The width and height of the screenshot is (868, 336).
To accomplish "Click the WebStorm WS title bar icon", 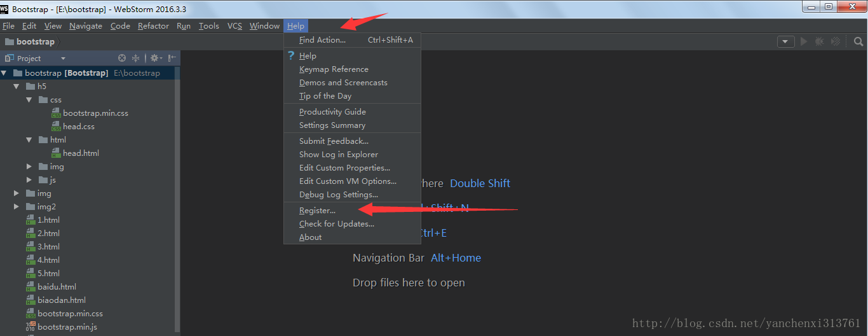I will click(x=4, y=9).
